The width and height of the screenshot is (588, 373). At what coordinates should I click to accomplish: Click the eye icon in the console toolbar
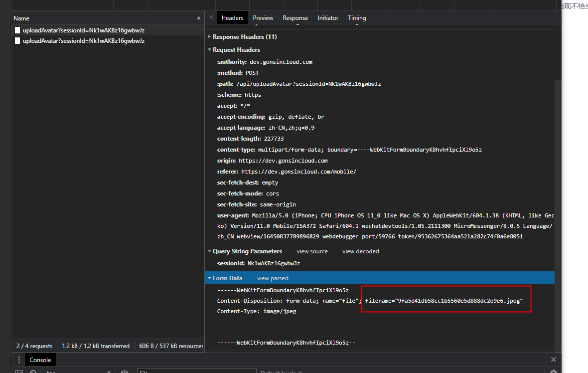click(x=125, y=372)
